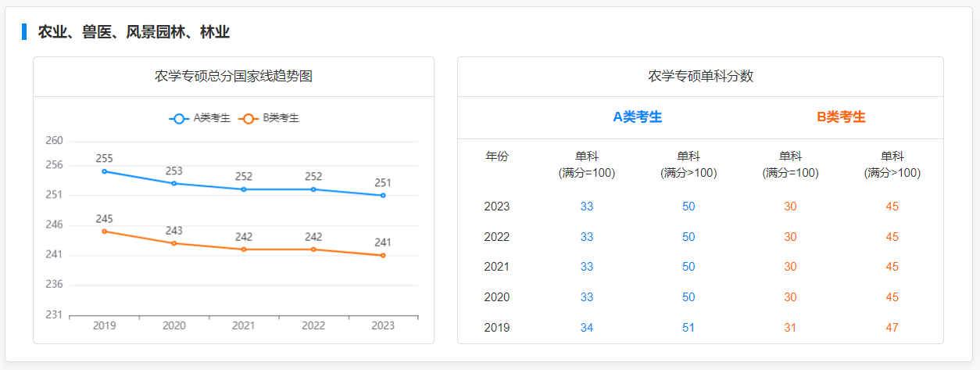980x370 pixels.
Task: Click the 2022 row B类 value 45
Action: (x=892, y=237)
